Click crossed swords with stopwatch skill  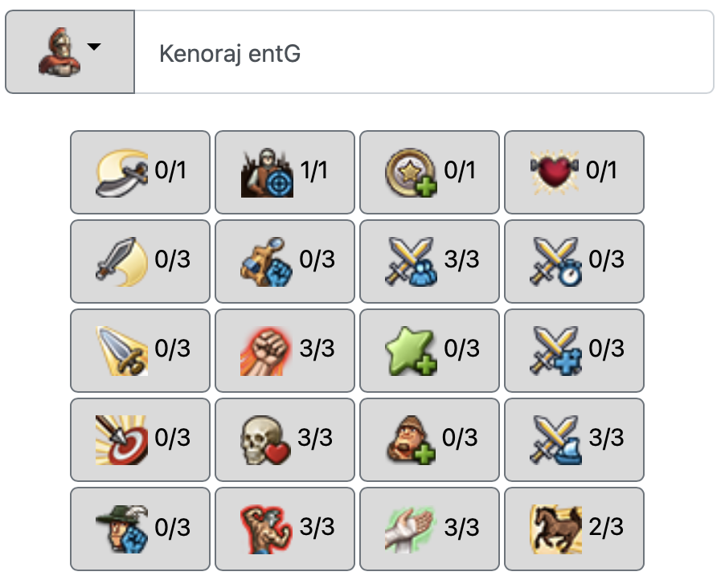[574, 261]
